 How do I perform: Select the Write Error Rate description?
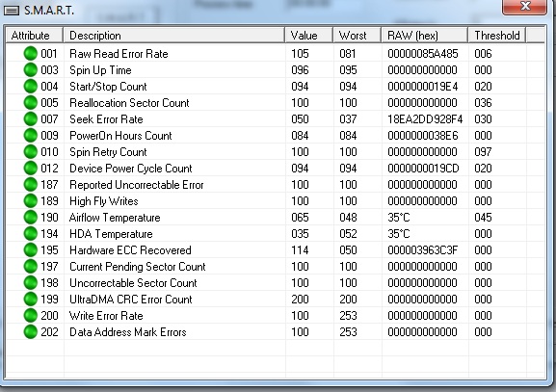[106, 316]
